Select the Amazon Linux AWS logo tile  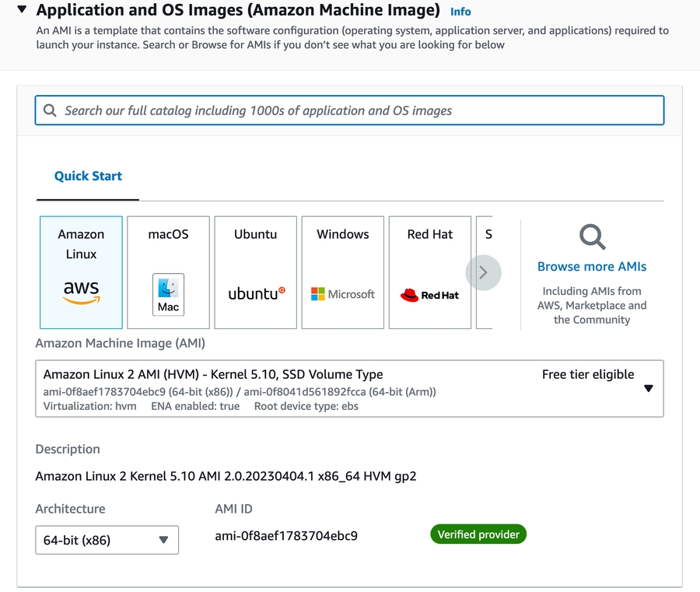(x=81, y=272)
